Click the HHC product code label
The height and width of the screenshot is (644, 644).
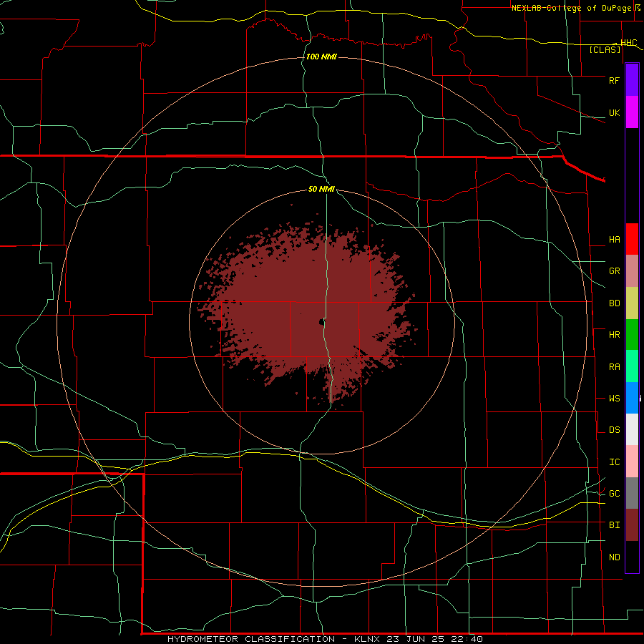click(x=628, y=43)
